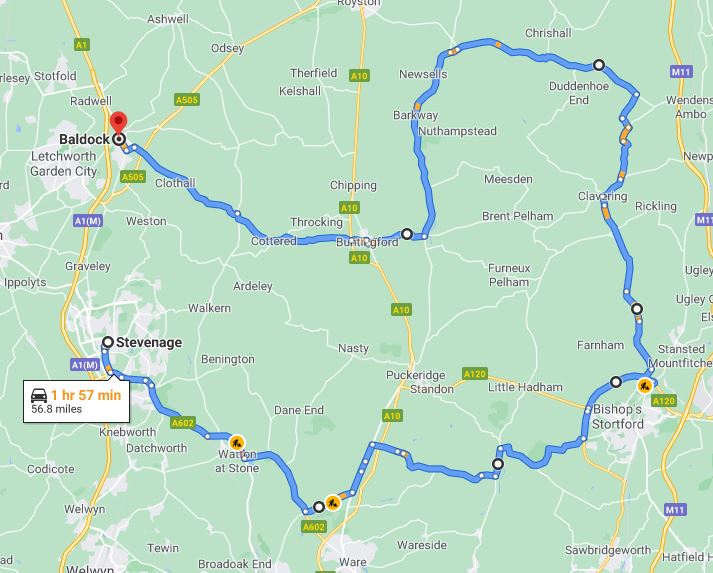Click the A120 shield near Little Hadham

pos(475,374)
